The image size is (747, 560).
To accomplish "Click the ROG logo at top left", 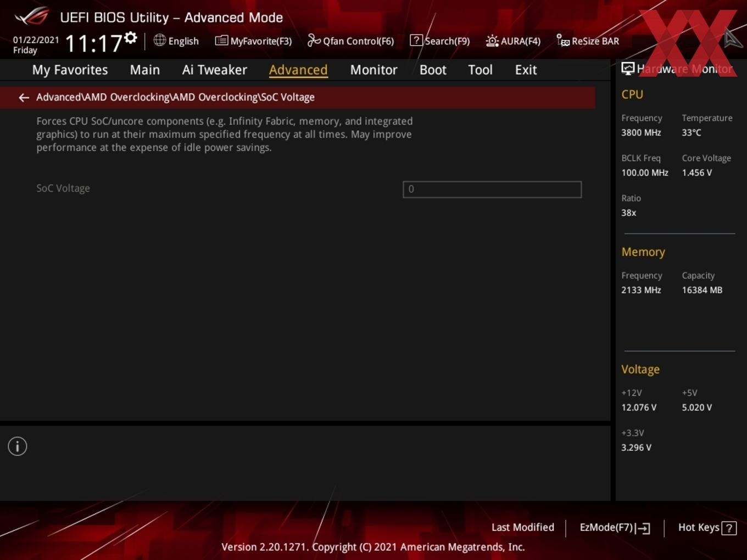I will (x=32, y=16).
